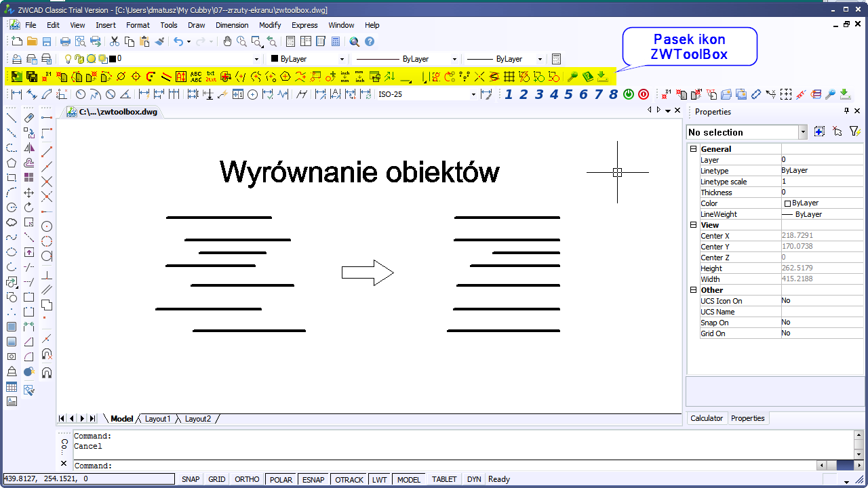The width and height of the screenshot is (868, 488).
Task: Click the Table tool icon
Action: (12, 387)
